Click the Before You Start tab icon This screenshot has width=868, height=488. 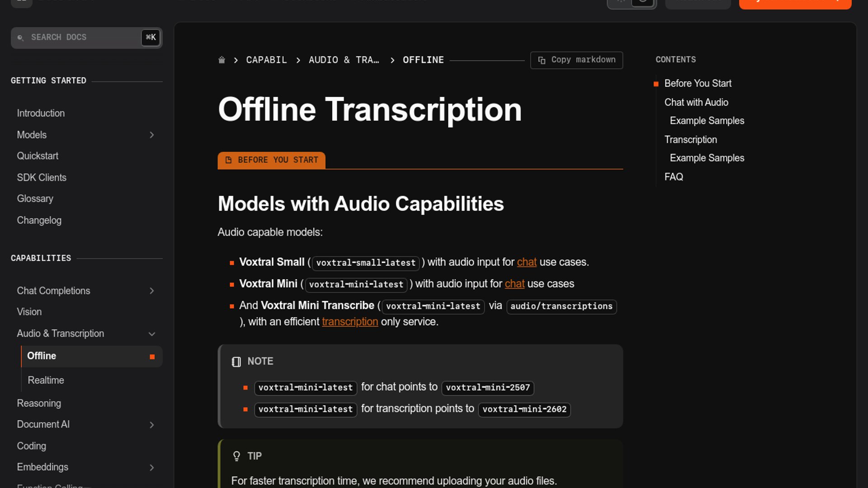[x=229, y=160]
